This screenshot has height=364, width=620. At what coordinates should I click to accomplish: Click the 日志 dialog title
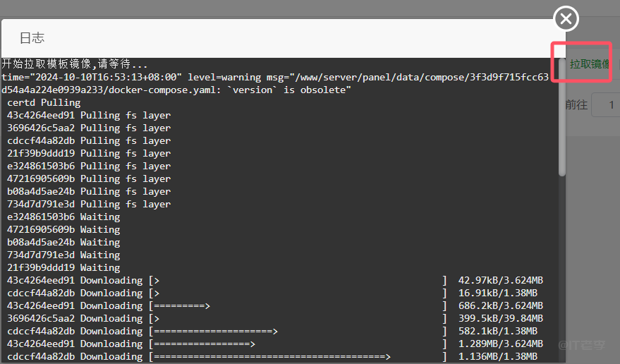[x=32, y=38]
